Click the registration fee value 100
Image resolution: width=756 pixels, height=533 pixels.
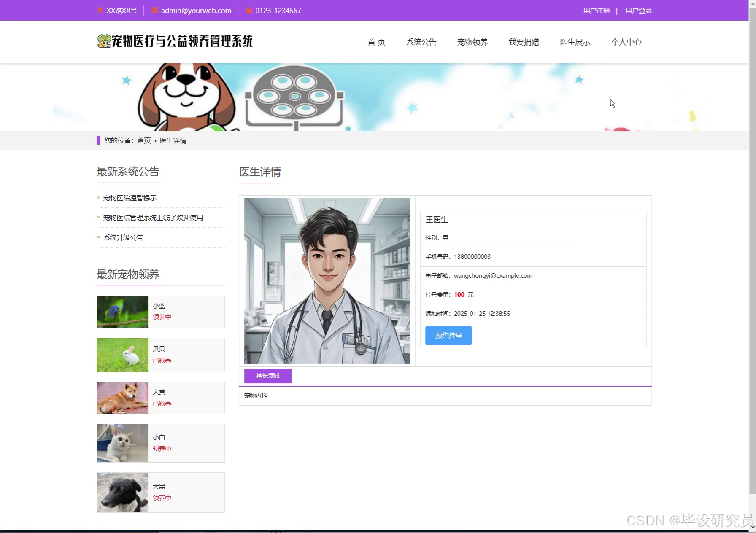click(x=459, y=295)
